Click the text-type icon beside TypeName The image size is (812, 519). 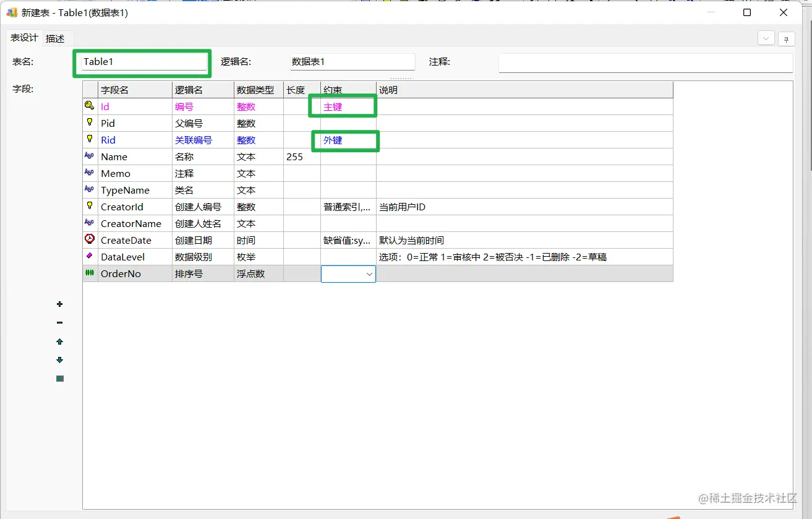point(90,190)
